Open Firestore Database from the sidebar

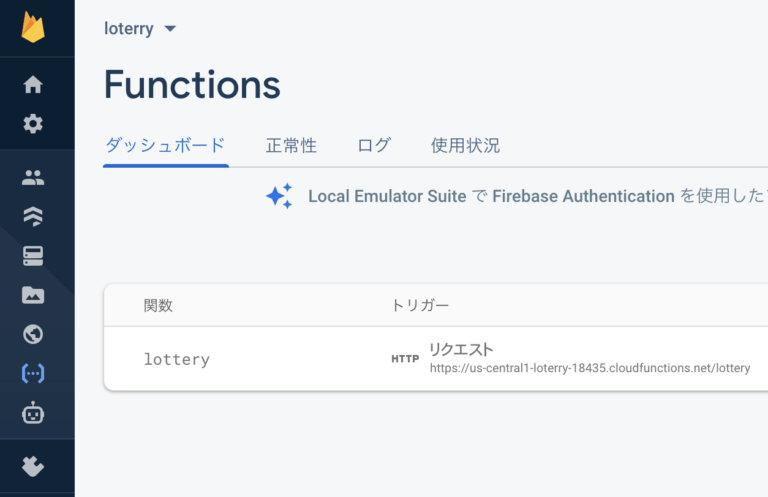point(33,217)
